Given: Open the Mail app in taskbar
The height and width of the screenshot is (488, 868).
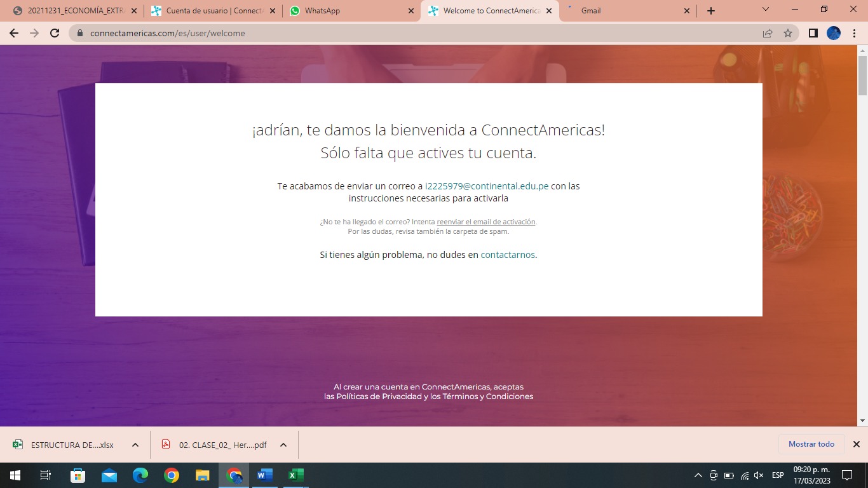Looking at the screenshot, I should (109, 475).
